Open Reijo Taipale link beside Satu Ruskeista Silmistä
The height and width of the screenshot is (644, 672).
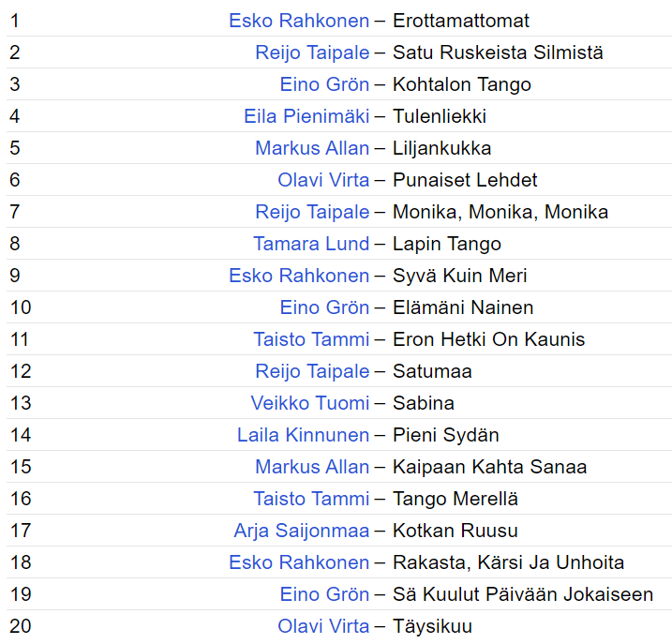tap(312, 52)
